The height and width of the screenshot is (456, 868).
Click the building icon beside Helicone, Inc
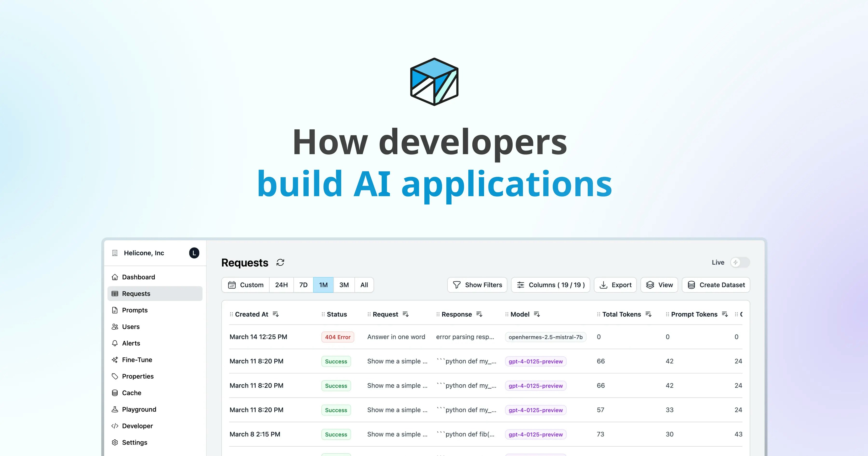click(x=115, y=253)
